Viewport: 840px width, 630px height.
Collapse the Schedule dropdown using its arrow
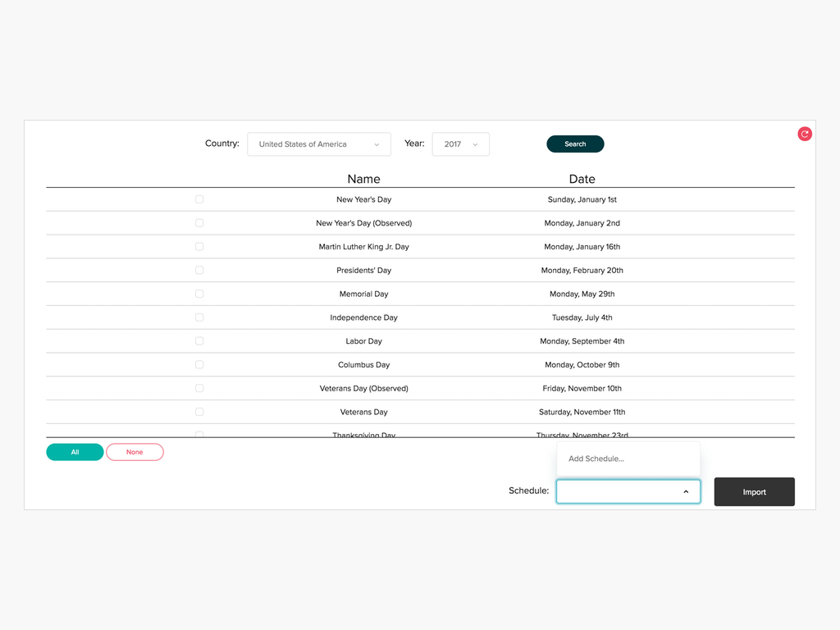click(x=686, y=492)
